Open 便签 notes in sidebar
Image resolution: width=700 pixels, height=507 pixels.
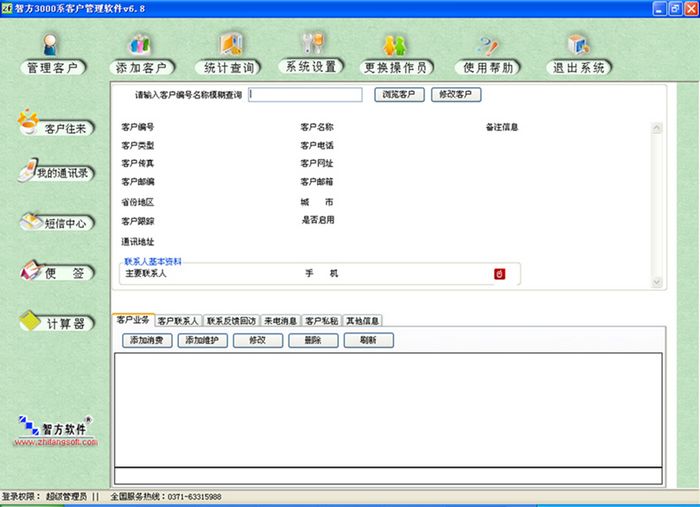point(57,271)
